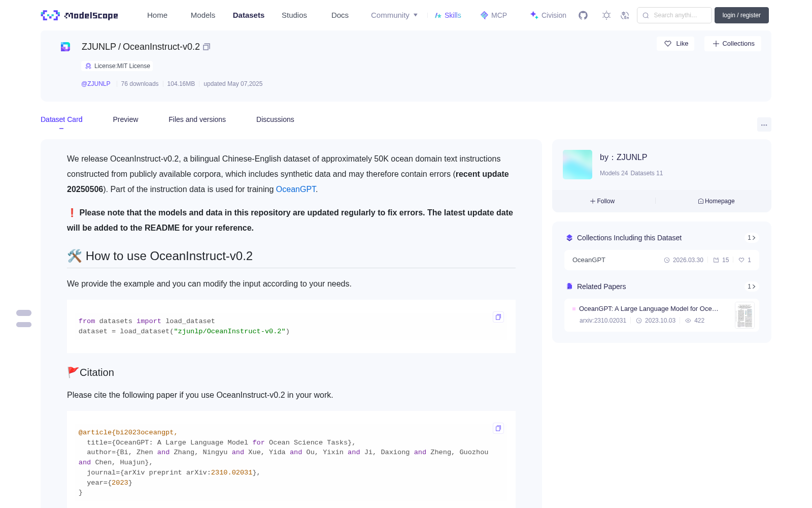
Task: Go to Home in the navigation
Action: point(157,15)
